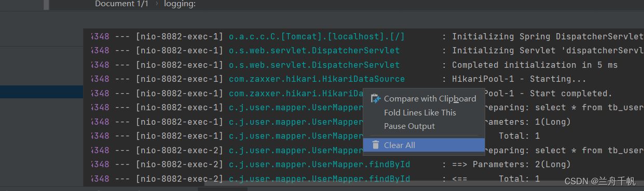Click 'HikariPool-1 - Starting...' log message
Image resolution: width=644 pixels, height=191 pixels.
point(519,79)
